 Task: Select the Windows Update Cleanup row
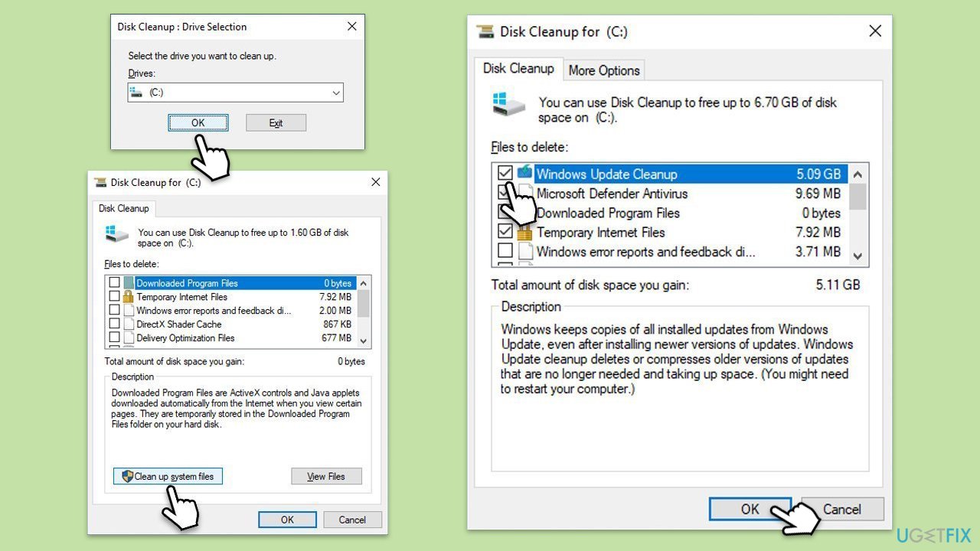[x=670, y=174]
